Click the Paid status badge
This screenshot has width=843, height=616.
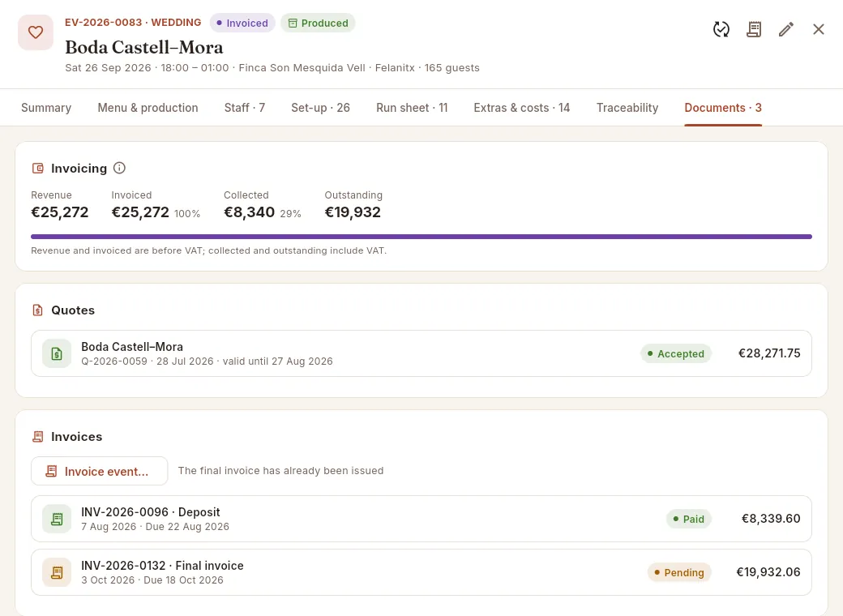[689, 519]
